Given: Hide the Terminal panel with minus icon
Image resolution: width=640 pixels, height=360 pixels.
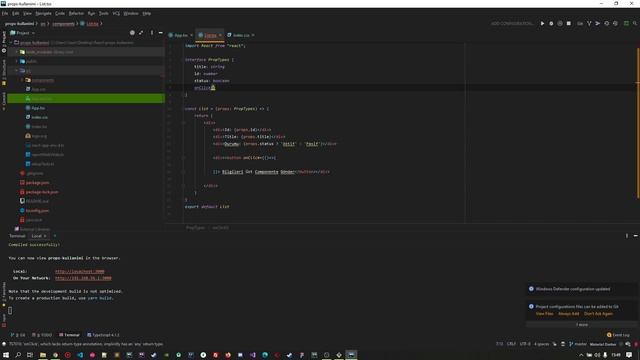Looking at the screenshot, I should [636, 236].
